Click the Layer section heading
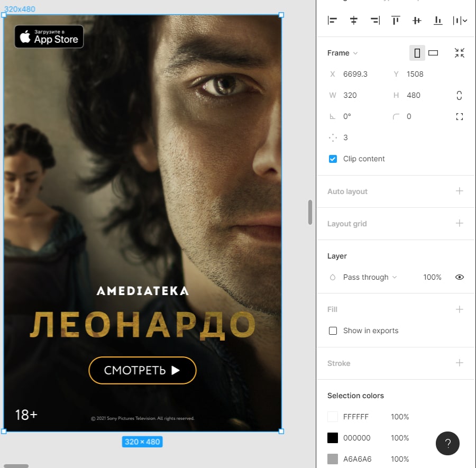The height and width of the screenshot is (468, 476). [337, 256]
